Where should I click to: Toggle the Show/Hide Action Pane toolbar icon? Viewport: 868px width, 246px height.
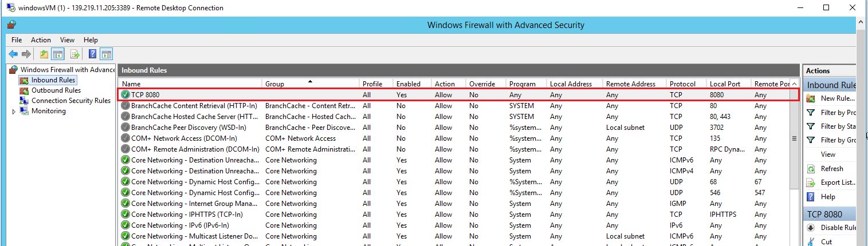(106, 54)
